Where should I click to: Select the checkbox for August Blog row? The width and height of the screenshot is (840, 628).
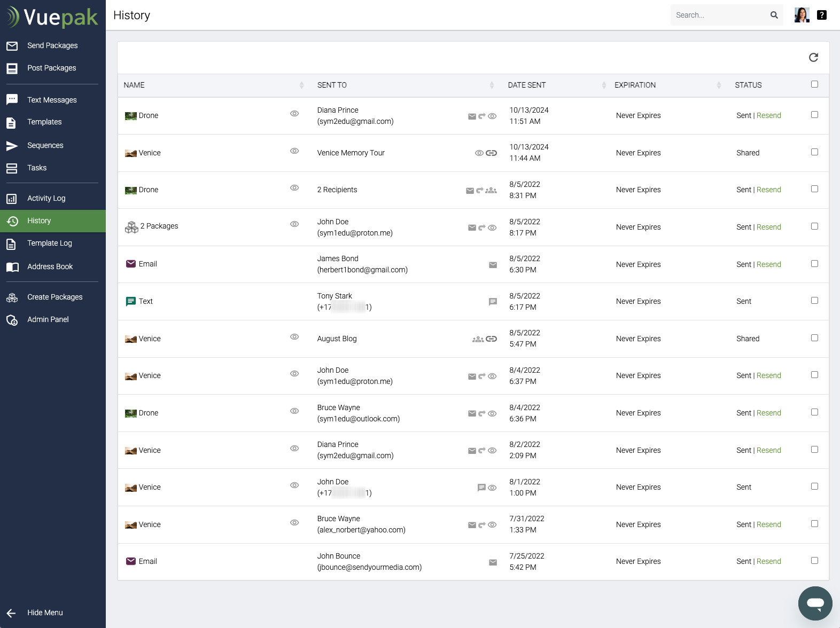pos(814,338)
